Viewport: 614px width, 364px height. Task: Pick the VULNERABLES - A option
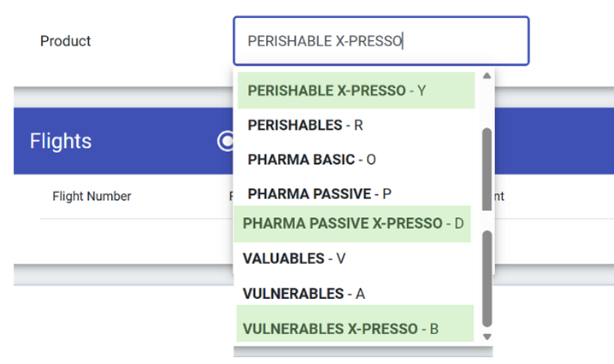coord(304,294)
